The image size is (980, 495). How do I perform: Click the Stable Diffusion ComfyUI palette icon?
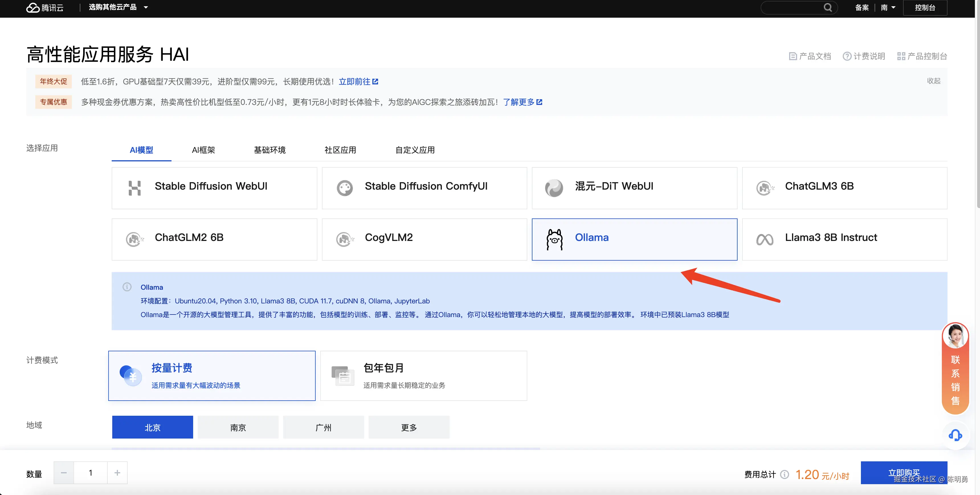coord(345,188)
